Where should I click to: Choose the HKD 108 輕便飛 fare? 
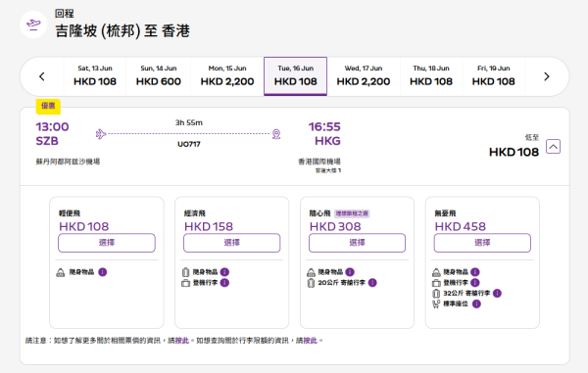[x=107, y=243]
